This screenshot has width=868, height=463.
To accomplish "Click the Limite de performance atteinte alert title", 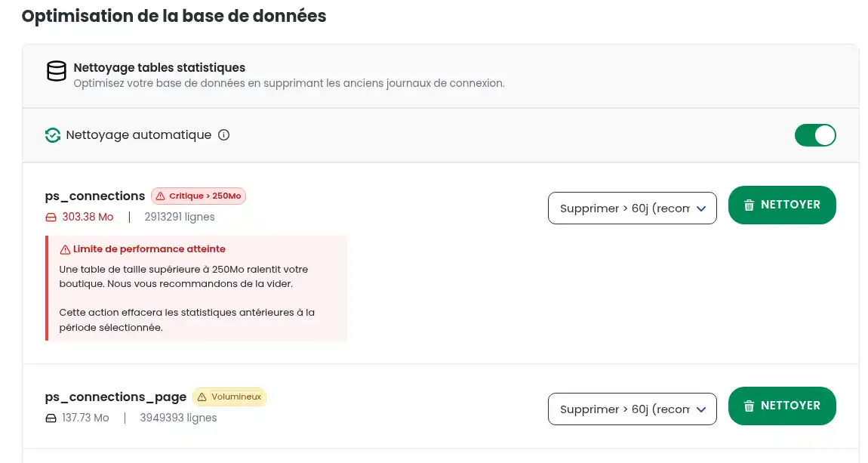I will (x=149, y=249).
